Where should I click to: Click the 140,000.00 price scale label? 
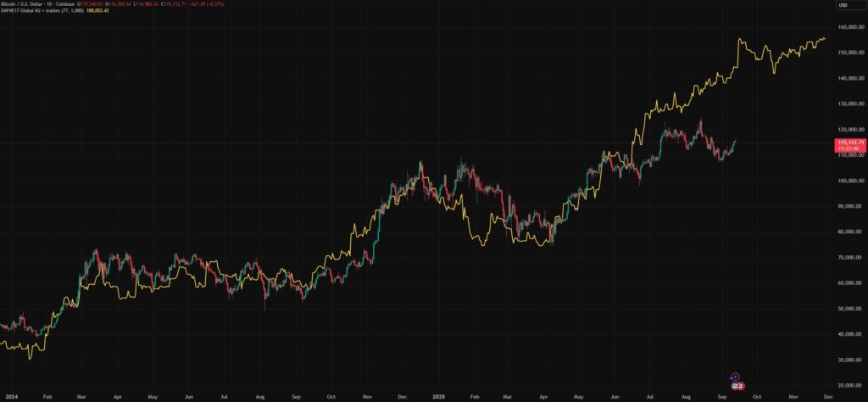(849, 78)
